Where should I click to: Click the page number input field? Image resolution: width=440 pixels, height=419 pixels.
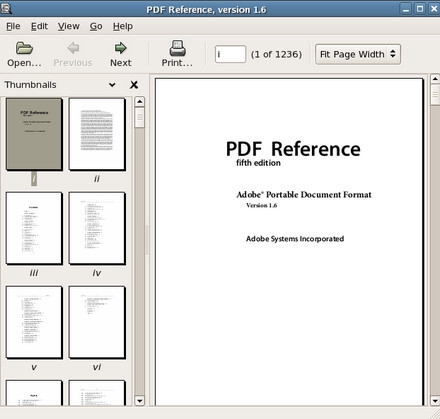[230, 54]
